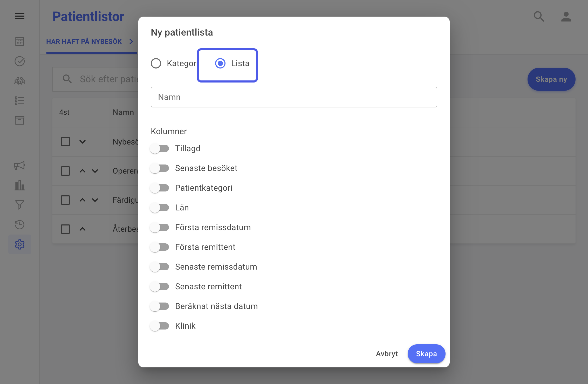Image resolution: width=588 pixels, height=384 pixels.
Task: Click the checkmark circle sidebar icon
Action: 20,61
